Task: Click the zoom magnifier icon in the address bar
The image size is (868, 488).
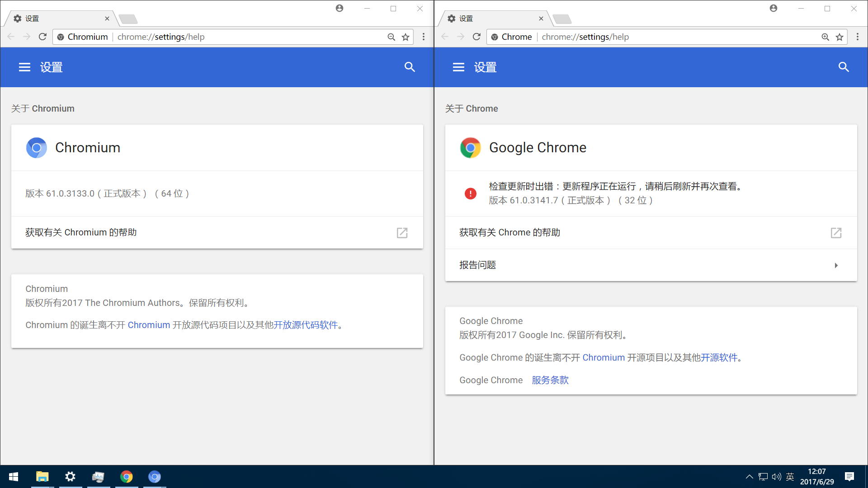Action: [391, 37]
